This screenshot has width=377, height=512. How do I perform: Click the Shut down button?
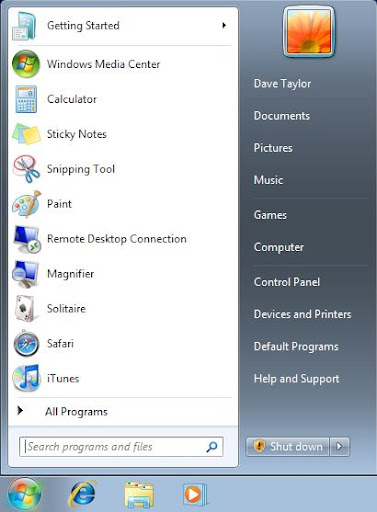[x=288, y=446]
